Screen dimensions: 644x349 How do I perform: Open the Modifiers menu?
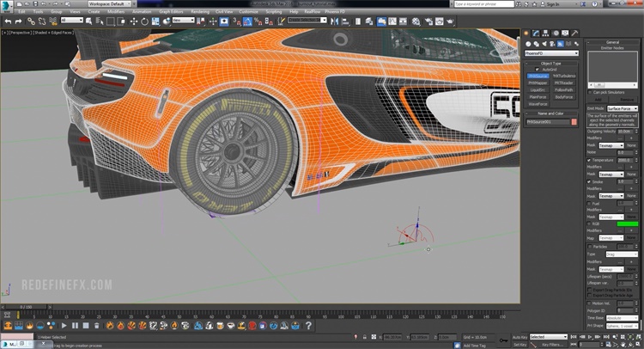pos(116,11)
